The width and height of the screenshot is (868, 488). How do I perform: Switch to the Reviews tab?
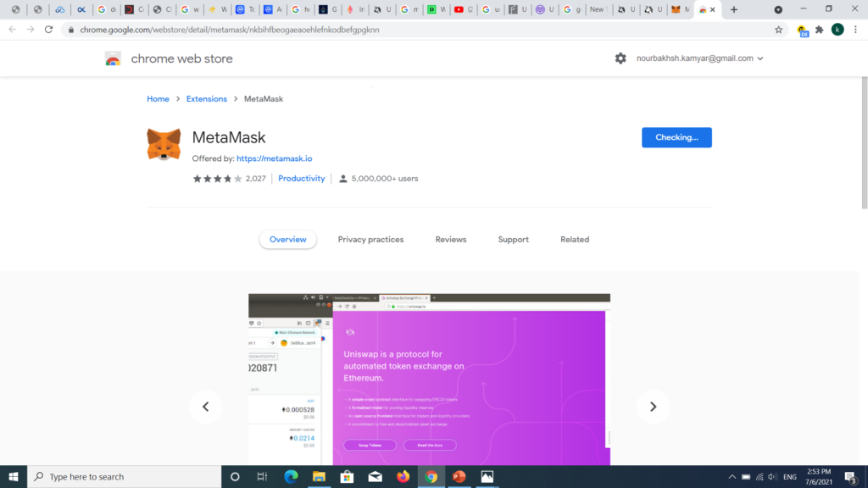451,240
